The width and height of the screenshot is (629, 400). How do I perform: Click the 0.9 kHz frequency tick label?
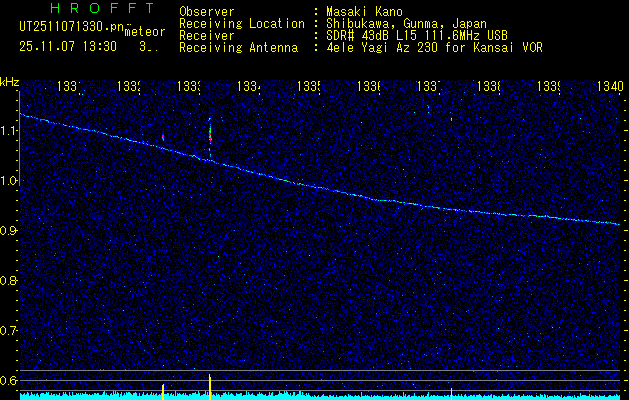point(10,231)
